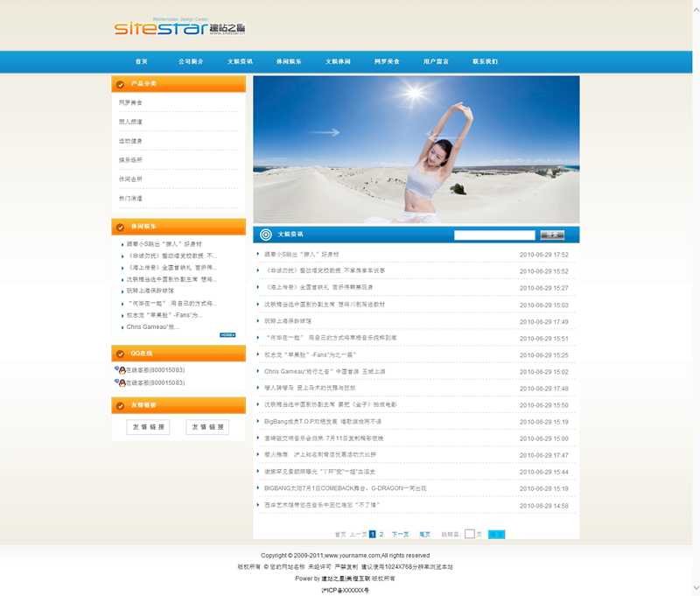The width and height of the screenshot is (700, 596).
Task: Click the first 友情链接 button
Action: 149,427
